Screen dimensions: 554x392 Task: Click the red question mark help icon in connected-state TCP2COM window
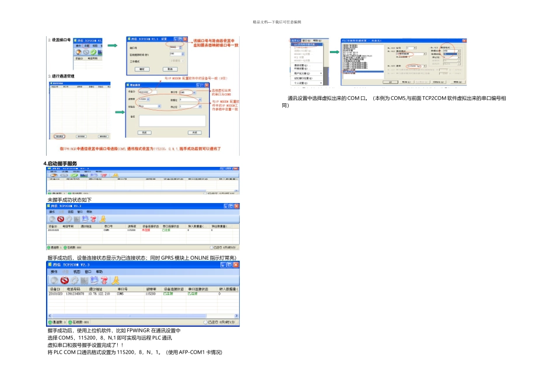coord(104,281)
